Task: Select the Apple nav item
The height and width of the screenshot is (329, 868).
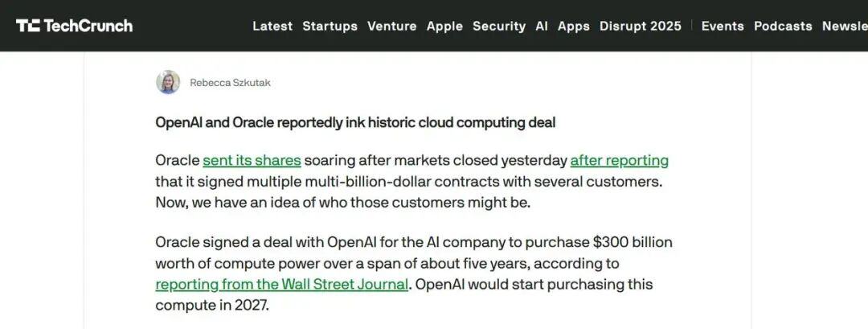Action: click(x=444, y=26)
